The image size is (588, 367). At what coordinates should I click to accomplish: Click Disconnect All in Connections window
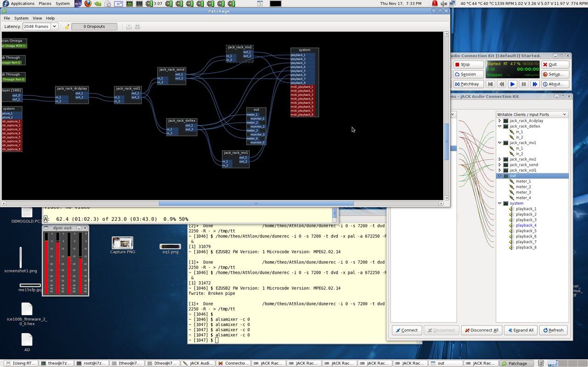(x=481, y=330)
